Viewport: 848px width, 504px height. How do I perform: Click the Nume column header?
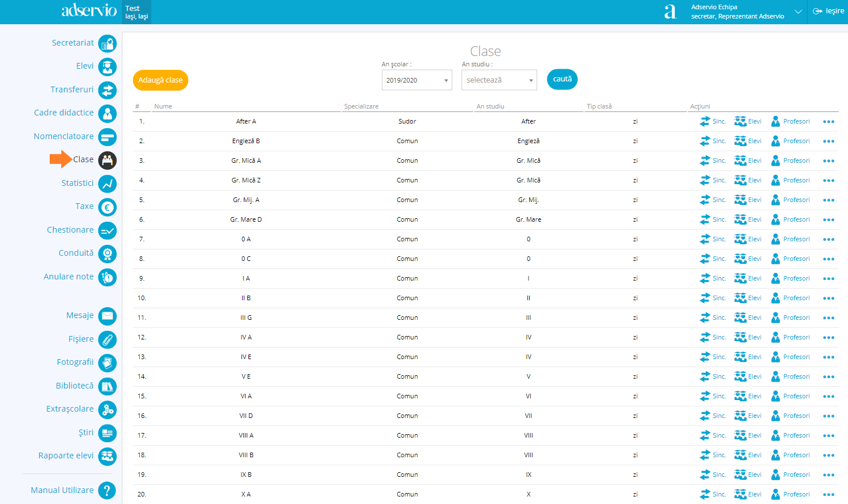coord(163,106)
